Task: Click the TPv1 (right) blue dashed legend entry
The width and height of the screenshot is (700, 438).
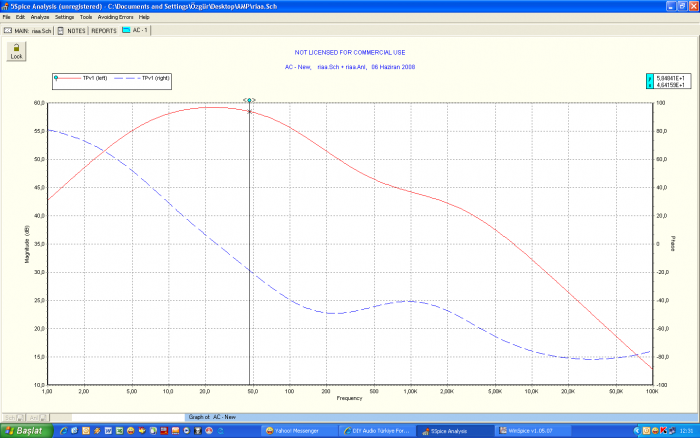Action: (x=148, y=78)
